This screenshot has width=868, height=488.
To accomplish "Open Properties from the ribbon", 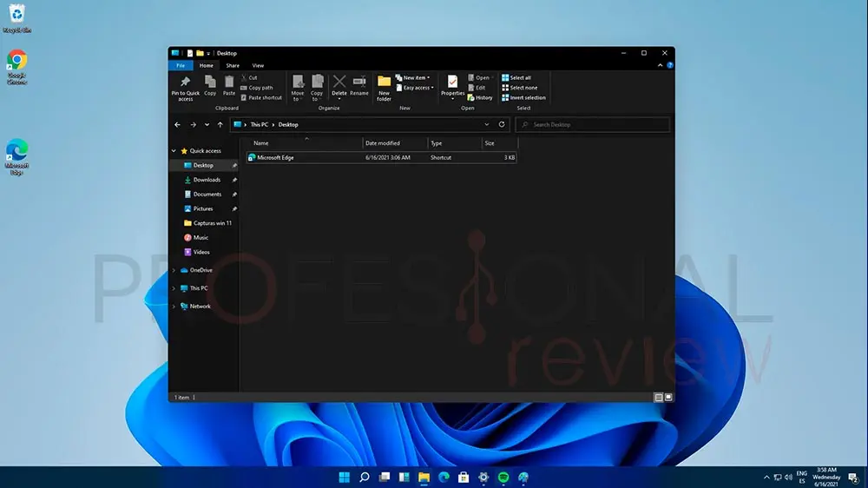I will (x=452, y=87).
